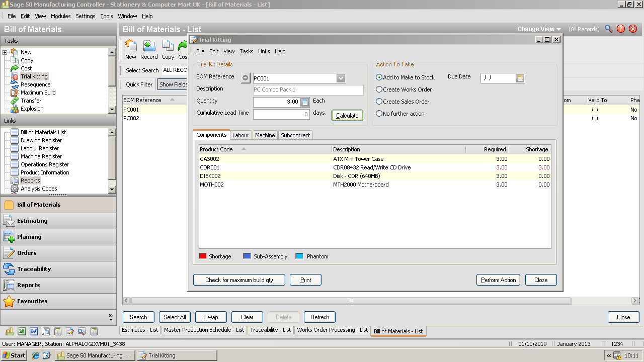Click the Perform Action button
Image resolution: width=644 pixels, height=362 pixels.
[x=498, y=280]
